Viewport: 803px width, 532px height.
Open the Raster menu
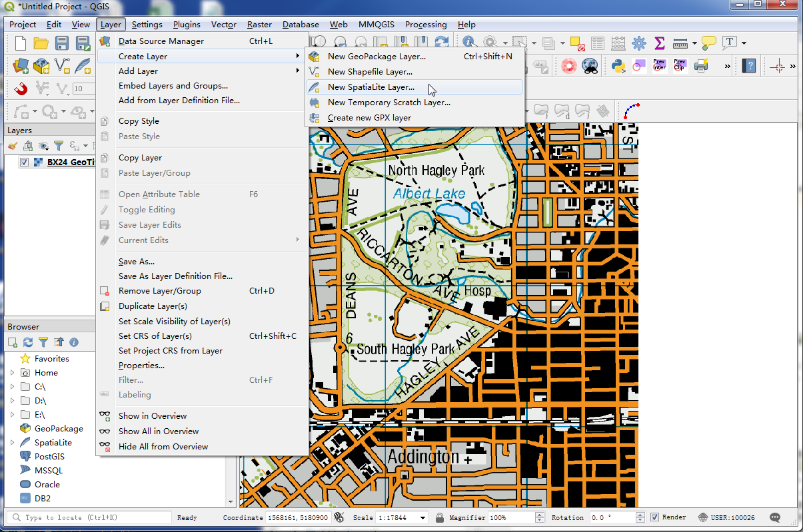(x=259, y=25)
